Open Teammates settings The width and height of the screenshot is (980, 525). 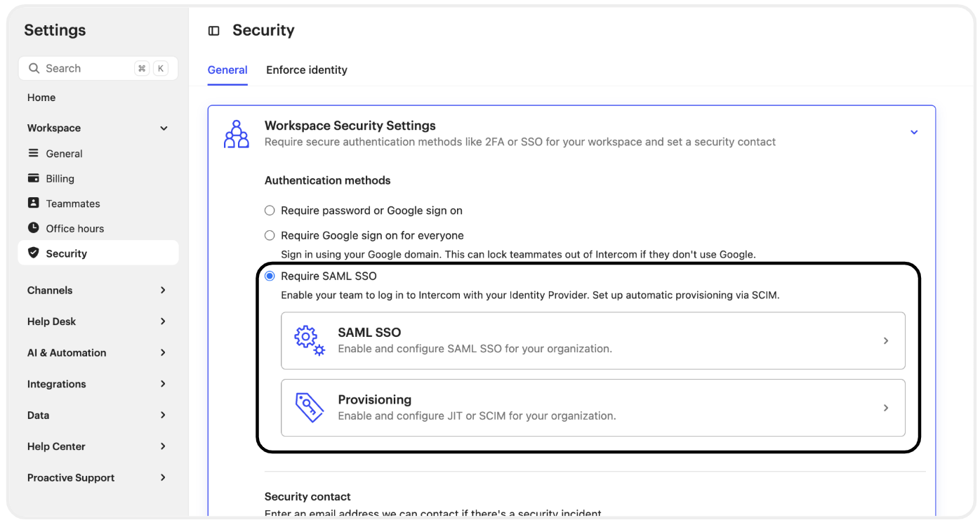click(x=73, y=204)
